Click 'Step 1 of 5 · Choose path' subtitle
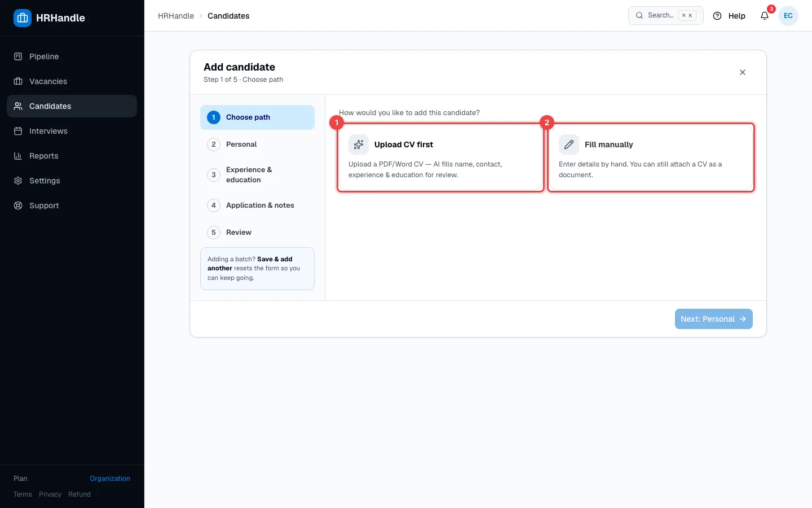812x508 pixels. click(244, 80)
